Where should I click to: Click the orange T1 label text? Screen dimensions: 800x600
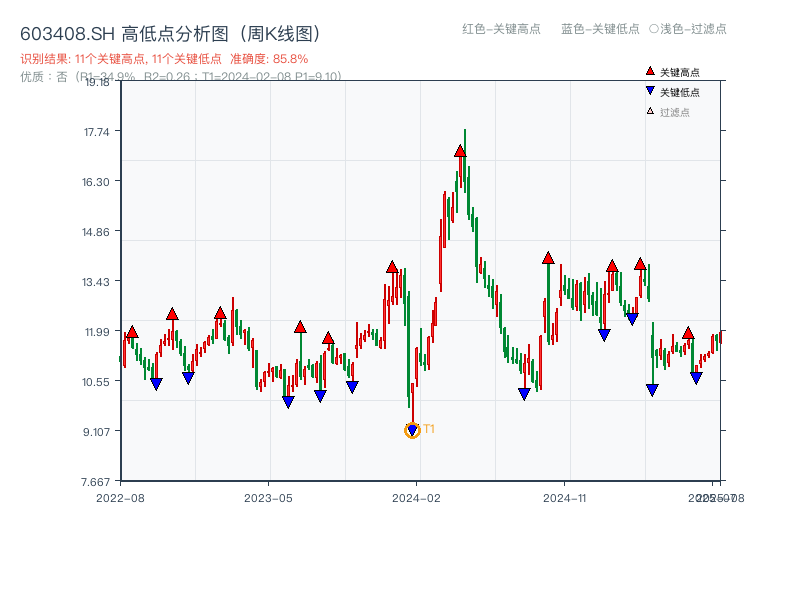(429, 429)
